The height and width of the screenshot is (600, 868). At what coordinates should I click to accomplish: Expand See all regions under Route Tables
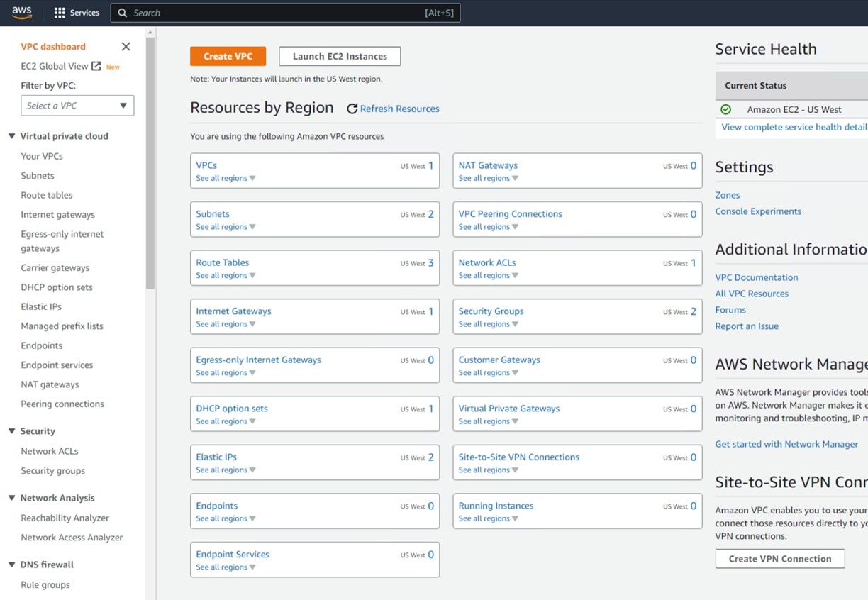pyautogui.click(x=226, y=275)
